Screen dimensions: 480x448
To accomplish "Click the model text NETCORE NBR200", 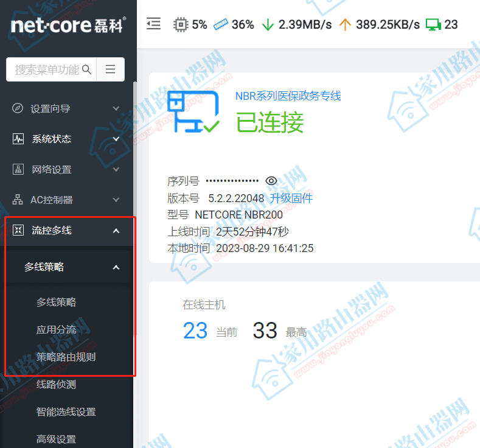I will (238, 215).
